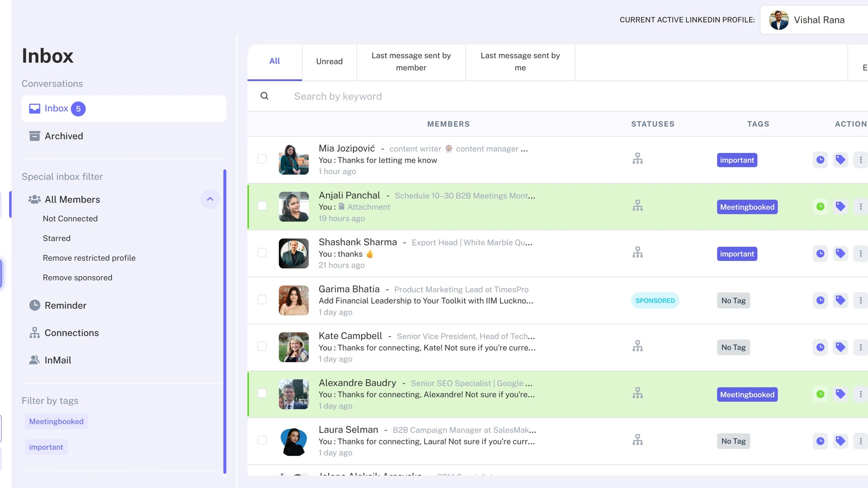Select the Not Connected sub-filter
868x488 pixels.
pyautogui.click(x=70, y=219)
